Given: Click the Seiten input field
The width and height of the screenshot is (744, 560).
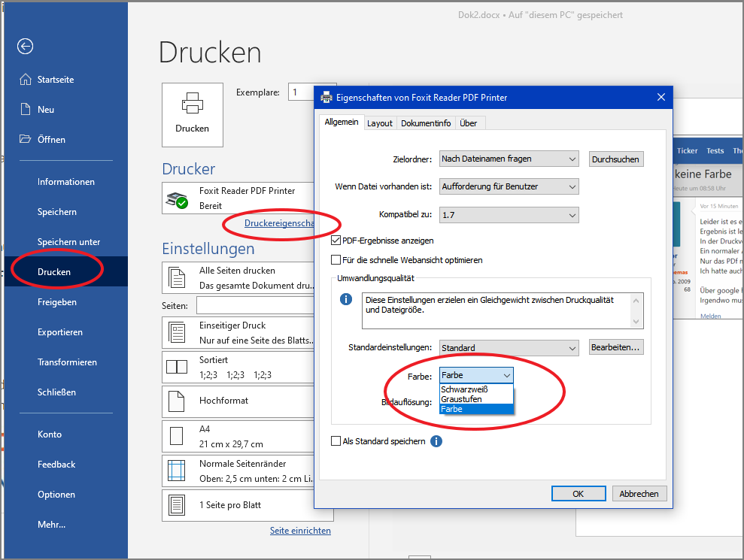Looking at the screenshot, I should [x=255, y=305].
